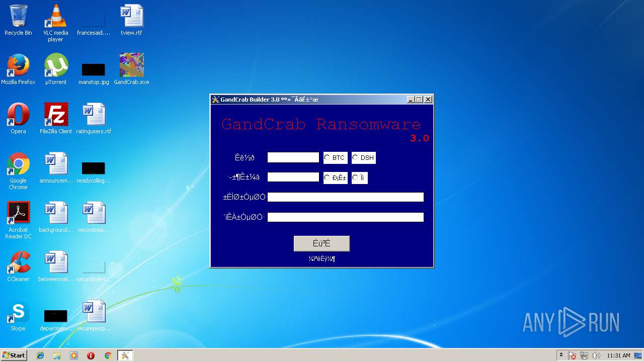Click the Start button

14,355
